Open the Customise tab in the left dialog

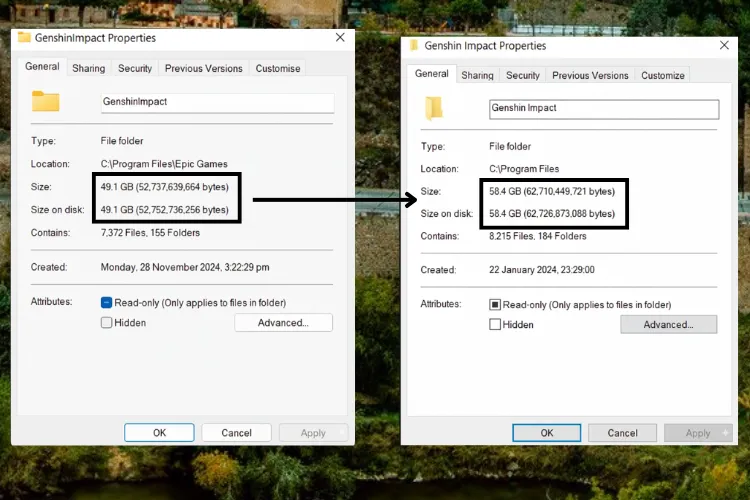tap(277, 69)
